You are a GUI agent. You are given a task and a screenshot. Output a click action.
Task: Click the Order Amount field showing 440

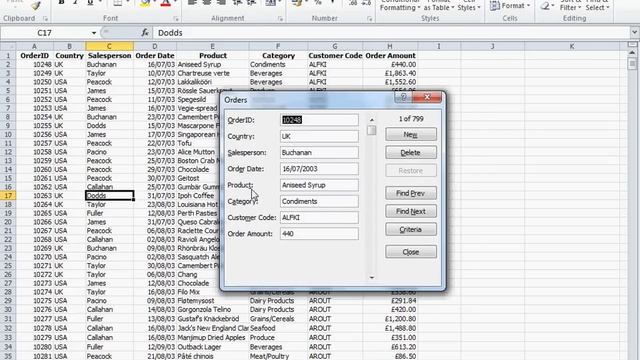tap(319, 233)
